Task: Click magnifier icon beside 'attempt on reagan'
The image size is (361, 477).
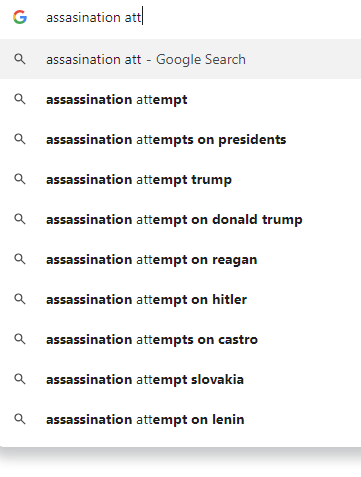Action: pyautogui.click(x=20, y=259)
